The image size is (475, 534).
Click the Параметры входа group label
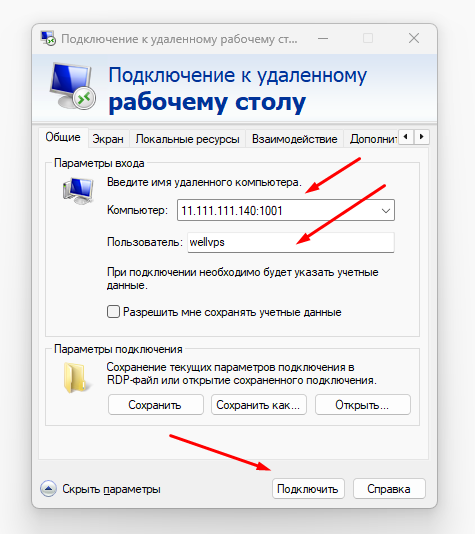[99, 163]
